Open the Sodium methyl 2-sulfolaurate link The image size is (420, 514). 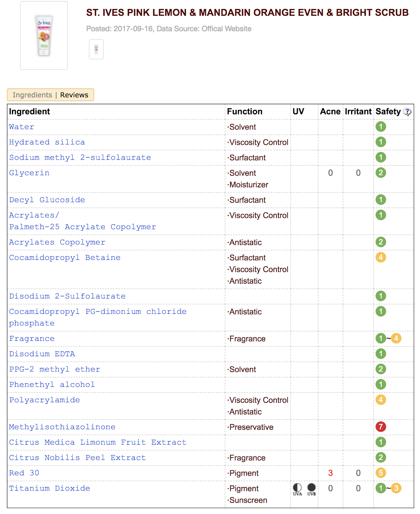point(80,158)
